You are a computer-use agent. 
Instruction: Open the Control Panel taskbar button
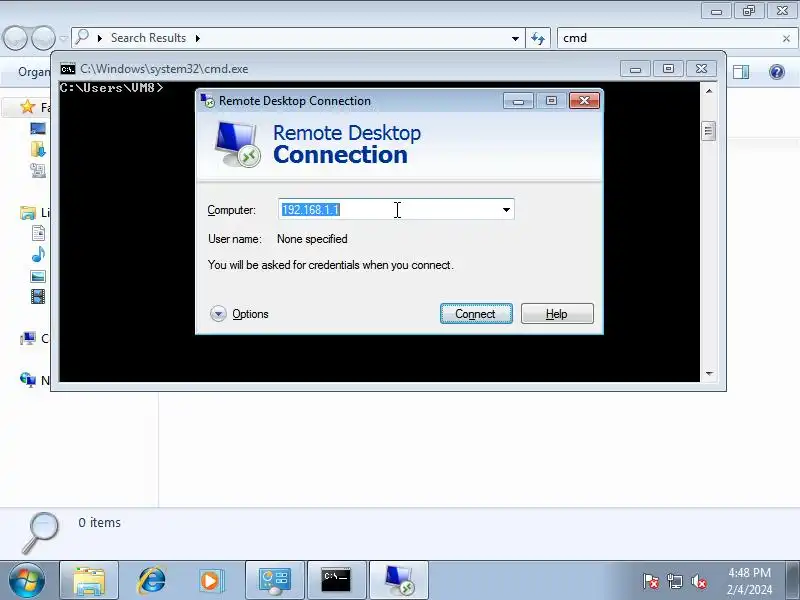[x=275, y=581]
